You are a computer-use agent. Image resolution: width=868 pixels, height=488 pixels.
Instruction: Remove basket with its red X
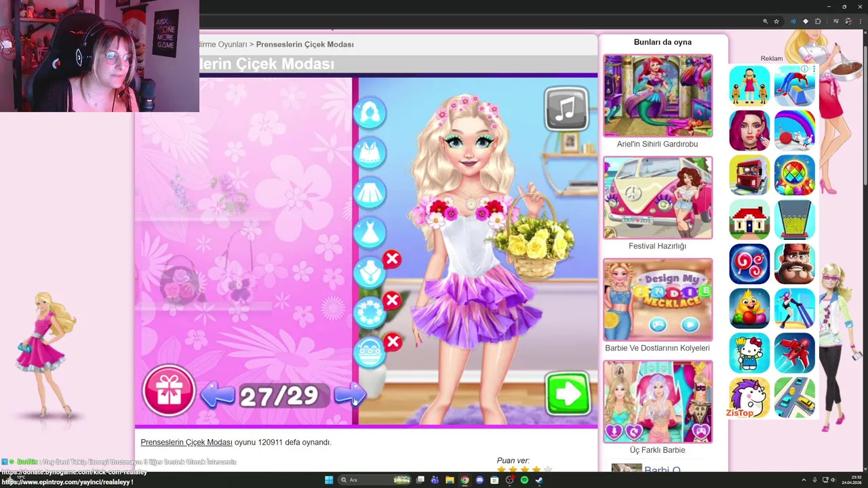[x=392, y=342]
